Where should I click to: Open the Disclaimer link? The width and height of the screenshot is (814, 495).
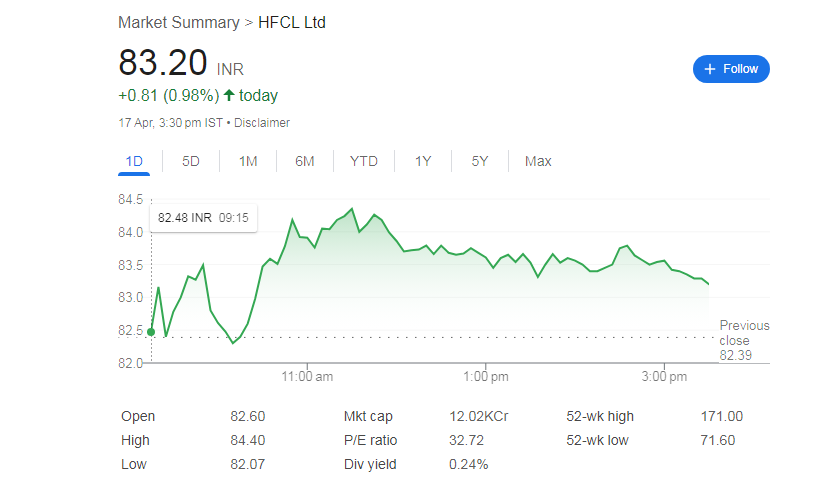[x=262, y=123]
